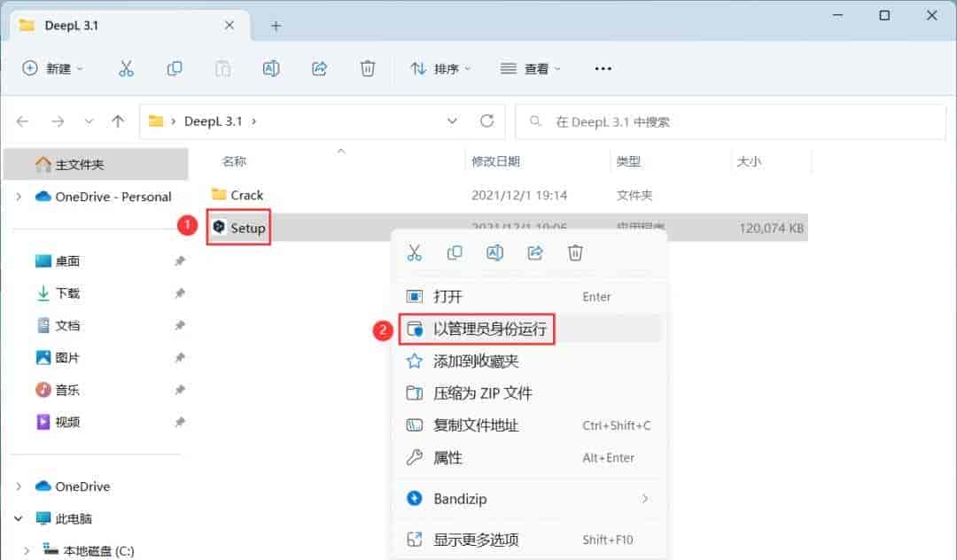Refresh the DeepL 3.1 folder
The height and width of the screenshot is (560, 957).
point(486,121)
